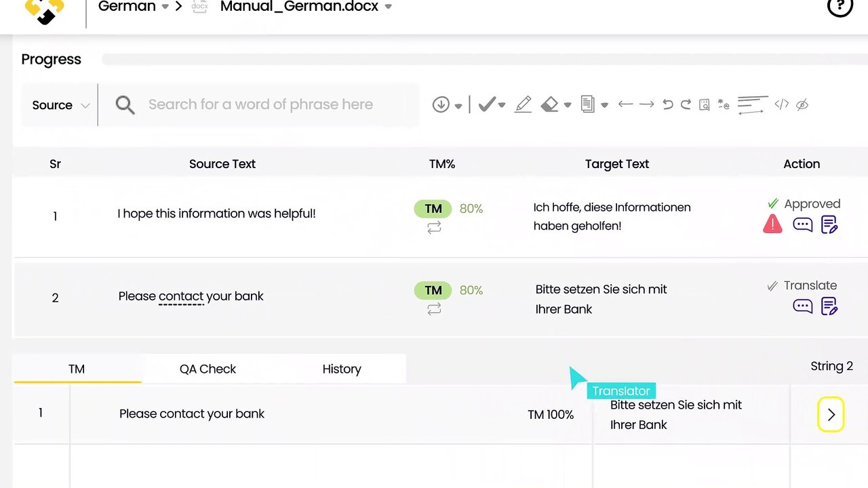This screenshot has width=868, height=488.
Task: Click the eraser clear tool
Action: coord(550,104)
